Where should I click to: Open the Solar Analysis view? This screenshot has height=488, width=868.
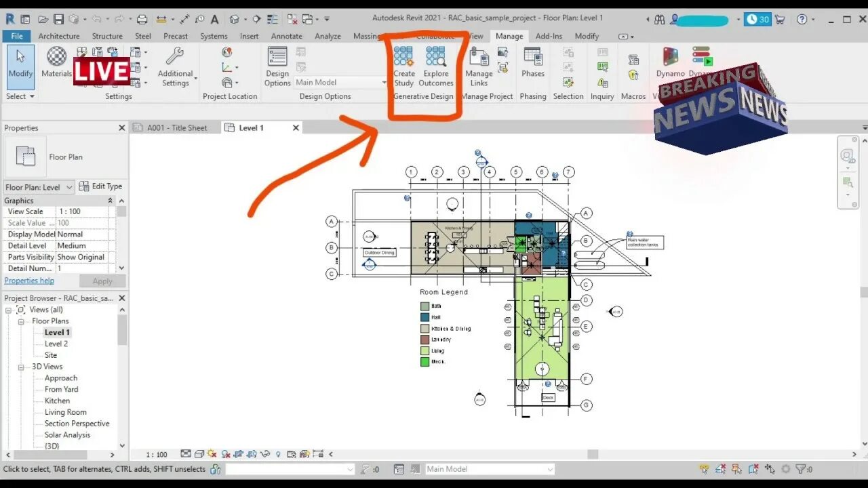pos(67,435)
